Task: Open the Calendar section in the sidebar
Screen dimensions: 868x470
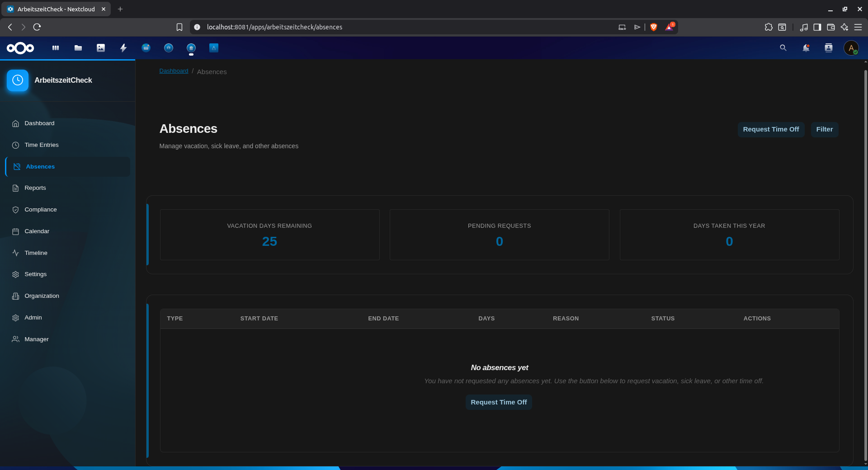Action: click(x=37, y=231)
